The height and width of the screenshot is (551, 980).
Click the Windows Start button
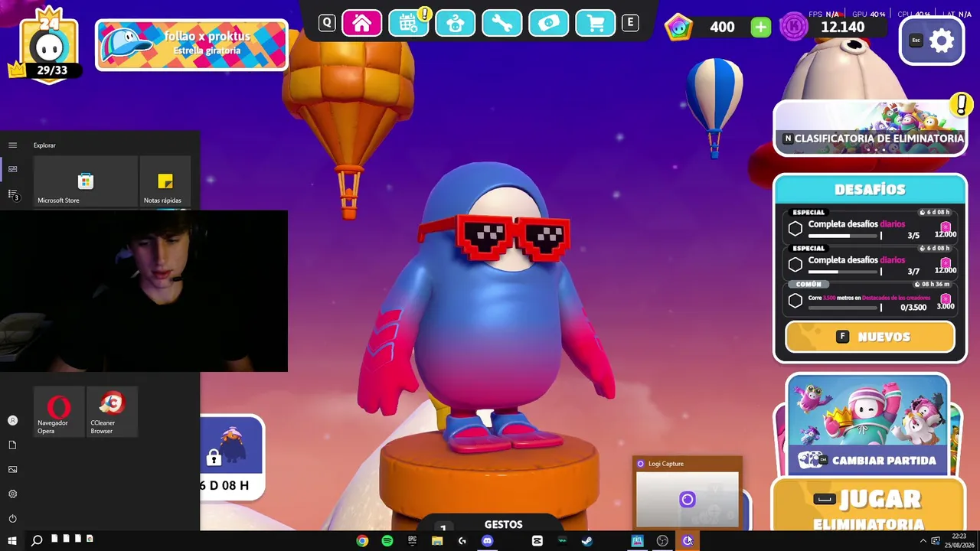pos(12,541)
